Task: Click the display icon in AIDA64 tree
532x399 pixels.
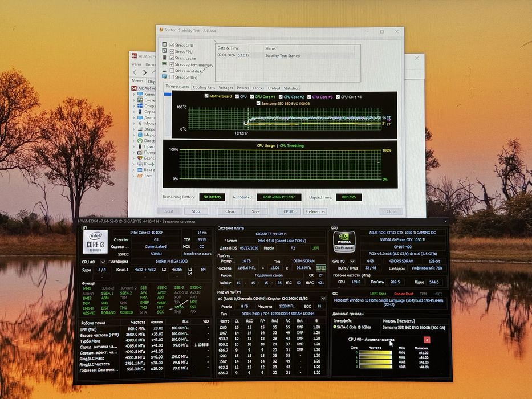Action: (x=140, y=117)
